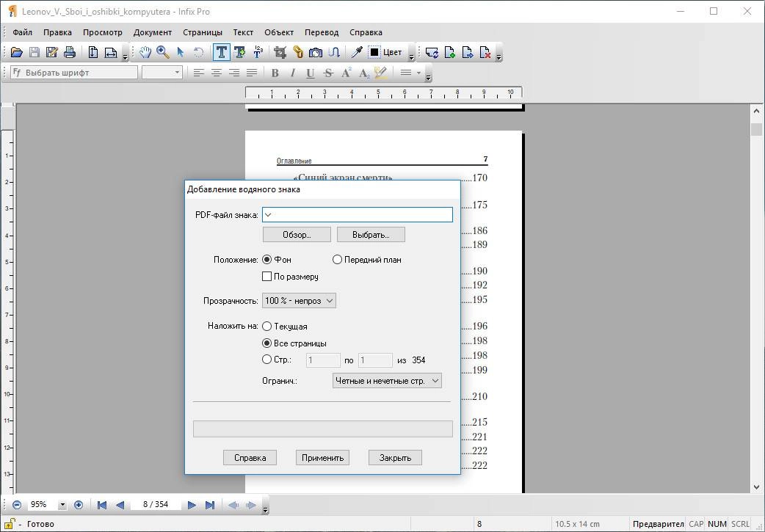Viewport: 765px width, 532px height.
Task: Select the Hand pan tool
Action: [145, 52]
